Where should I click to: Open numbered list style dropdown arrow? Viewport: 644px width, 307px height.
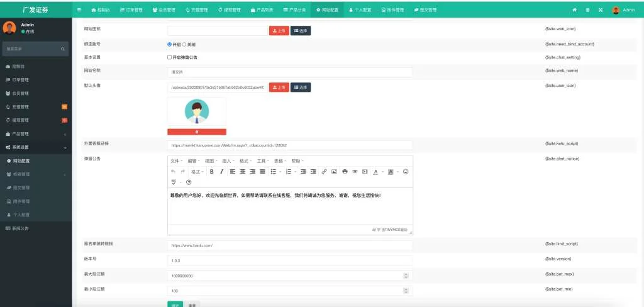296,171
